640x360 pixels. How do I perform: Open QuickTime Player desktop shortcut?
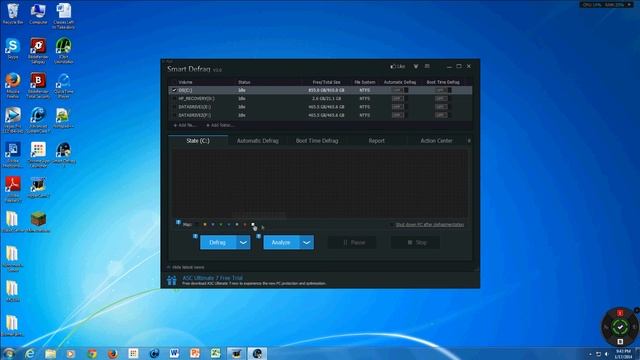pos(64,85)
